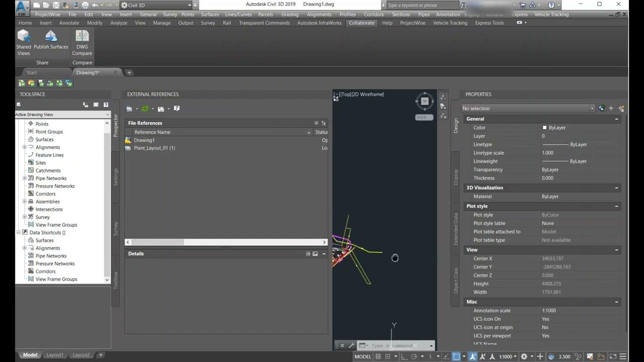Click the Details preview mode icon
Screen dimensions: 644x362
tap(315, 254)
